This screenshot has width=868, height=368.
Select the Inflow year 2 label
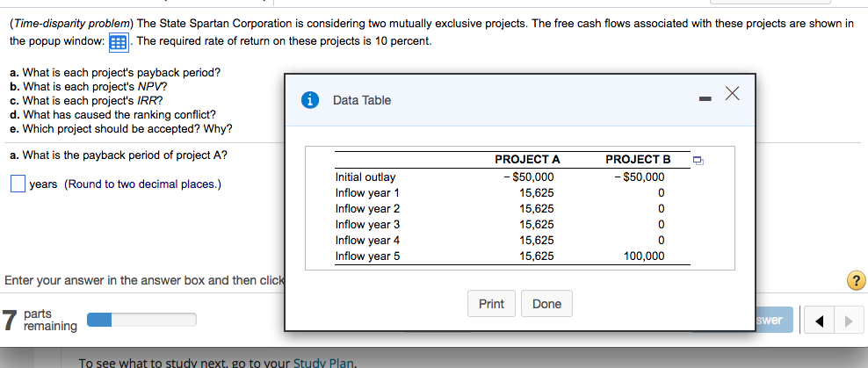click(367, 209)
